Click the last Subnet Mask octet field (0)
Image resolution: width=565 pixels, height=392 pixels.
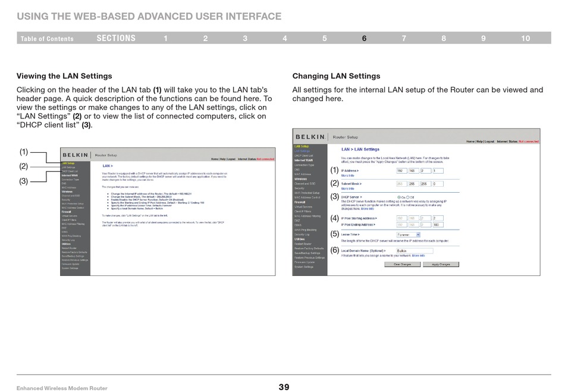pos(438,184)
